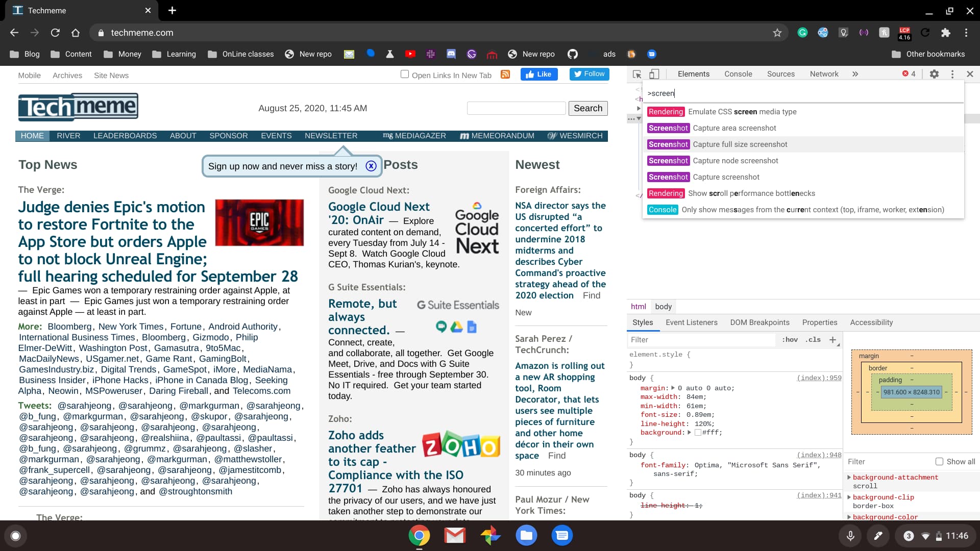Open the Discord bookmark icon
Viewport: 980px width, 551px height.
pos(451,54)
